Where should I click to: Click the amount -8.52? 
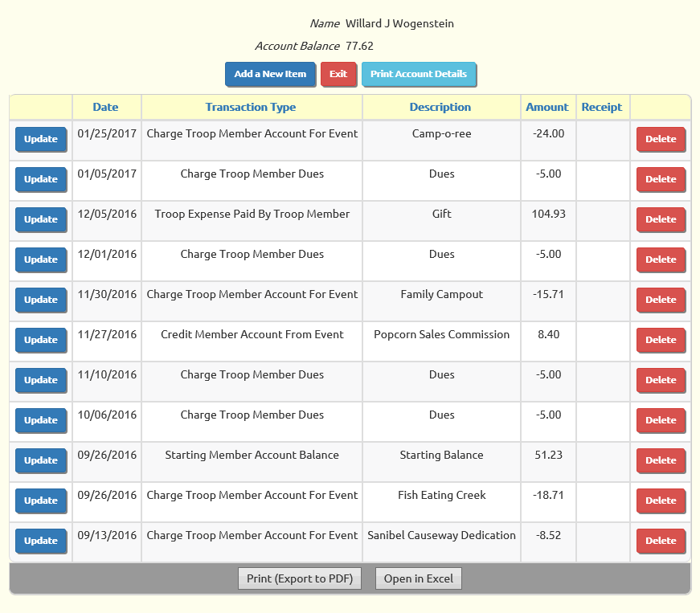[548, 535]
